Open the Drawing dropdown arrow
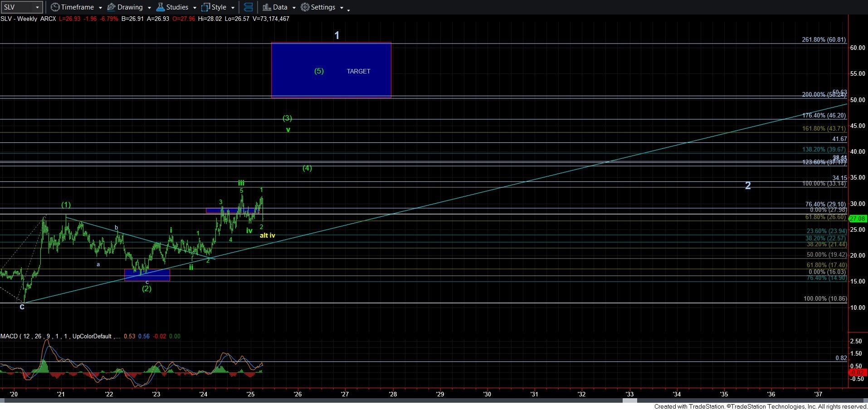 coord(149,8)
